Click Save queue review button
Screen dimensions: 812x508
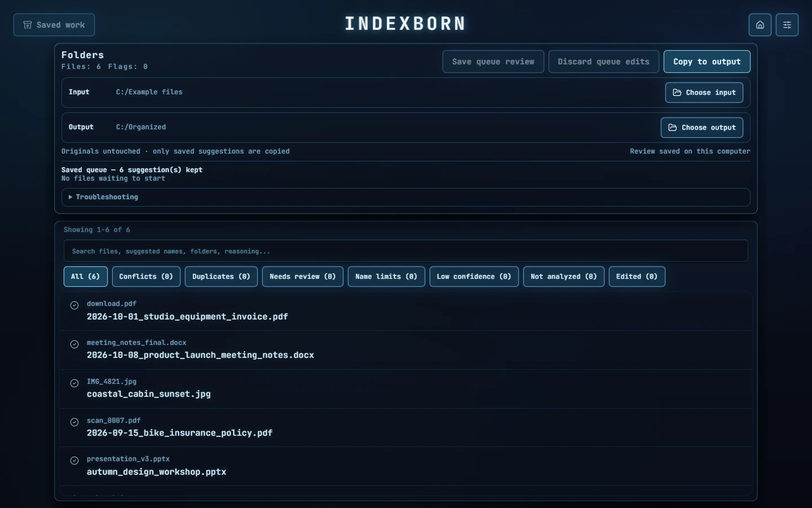[x=493, y=62]
